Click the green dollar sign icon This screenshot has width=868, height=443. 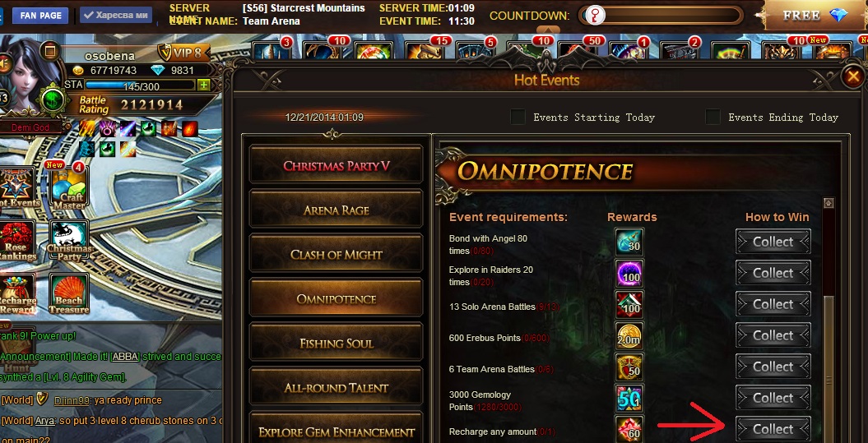(53, 99)
